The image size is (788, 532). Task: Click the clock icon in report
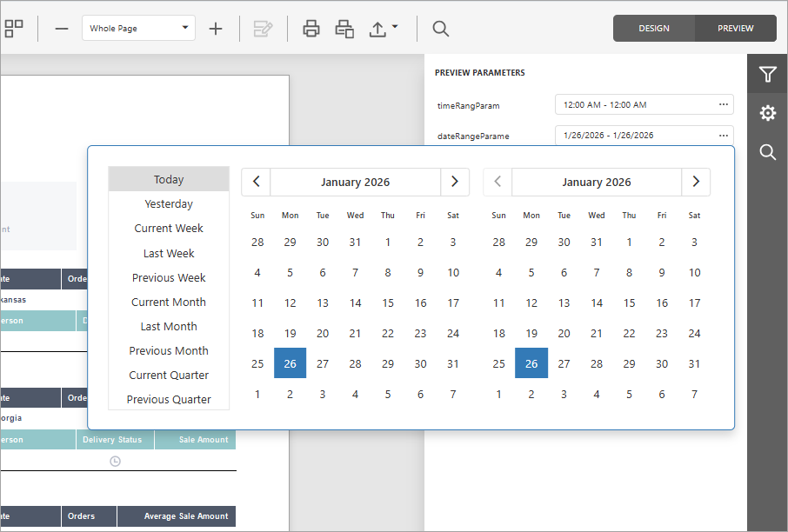coord(115,461)
